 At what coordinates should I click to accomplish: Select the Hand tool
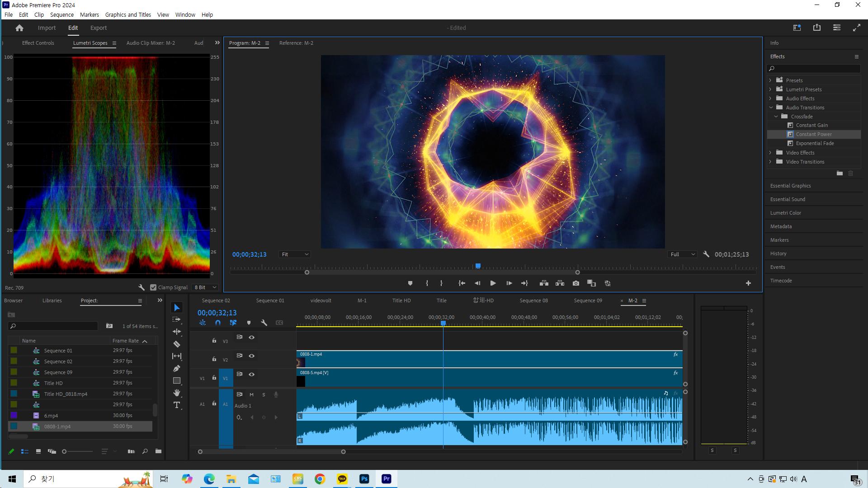pyautogui.click(x=177, y=393)
